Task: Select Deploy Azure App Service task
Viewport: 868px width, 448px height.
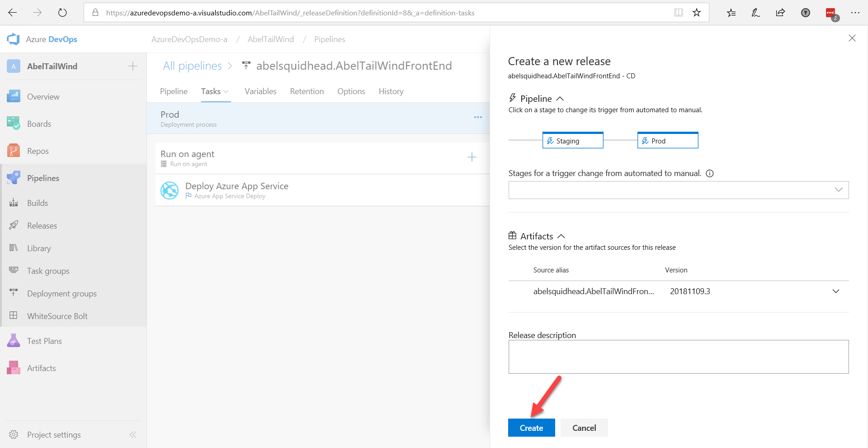Action: tap(323, 191)
